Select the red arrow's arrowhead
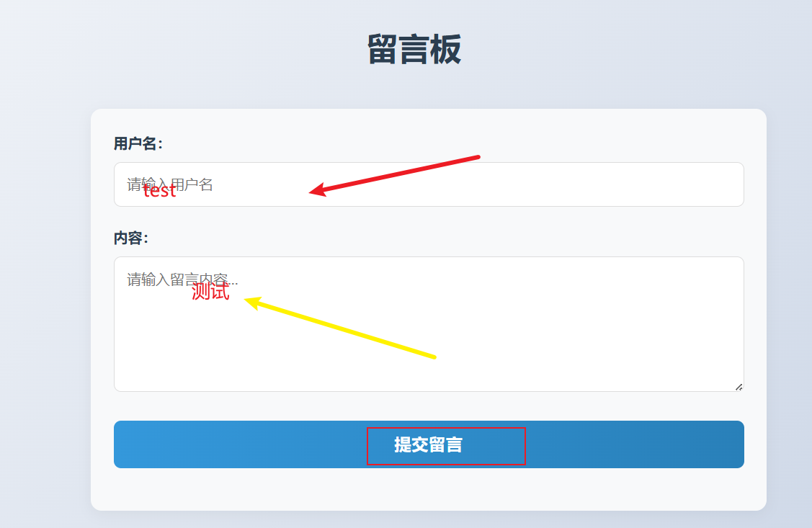This screenshot has height=528, width=812. [x=317, y=190]
